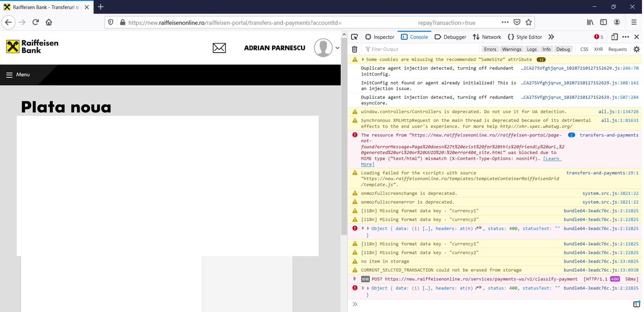
Task: Open bundle64-3eadc76c.js:33:6825 source link
Action: 601,262
